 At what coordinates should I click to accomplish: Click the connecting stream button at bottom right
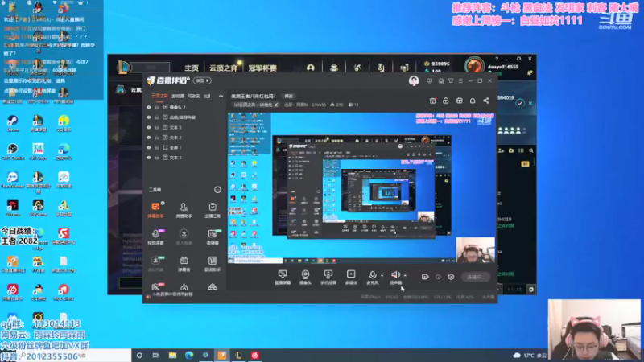tap(476, 277)
